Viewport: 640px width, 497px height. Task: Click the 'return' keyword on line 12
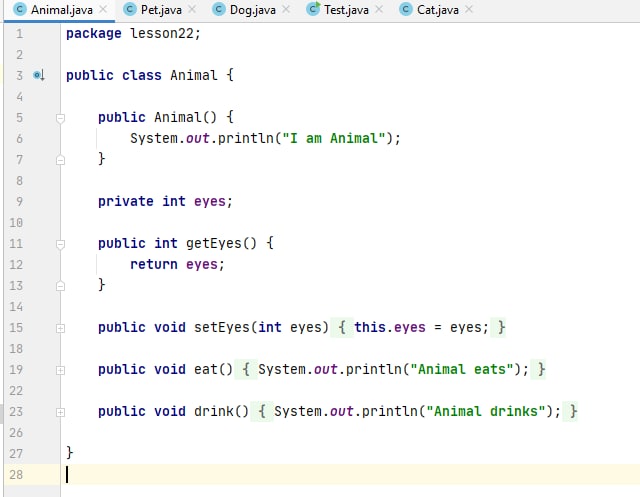153,264
